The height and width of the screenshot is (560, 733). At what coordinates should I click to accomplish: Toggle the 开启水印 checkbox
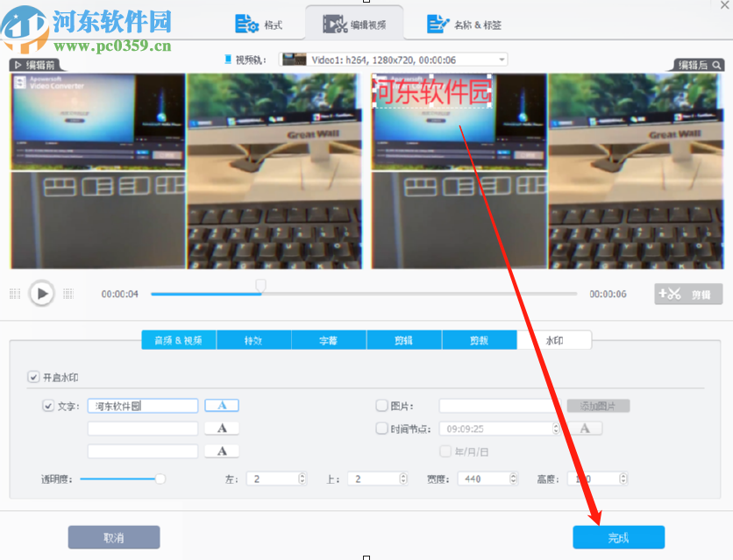point(33,377)
